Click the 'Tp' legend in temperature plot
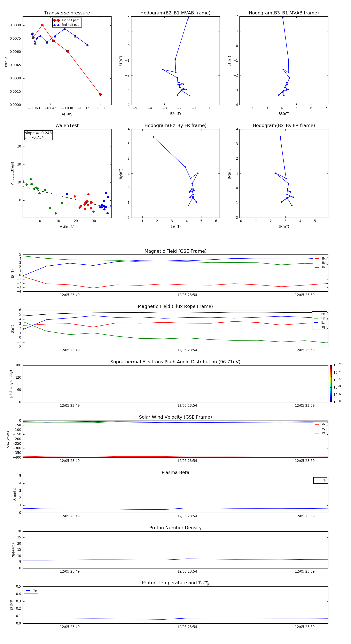This screenshot has width=351, height=644. point(31,591)
